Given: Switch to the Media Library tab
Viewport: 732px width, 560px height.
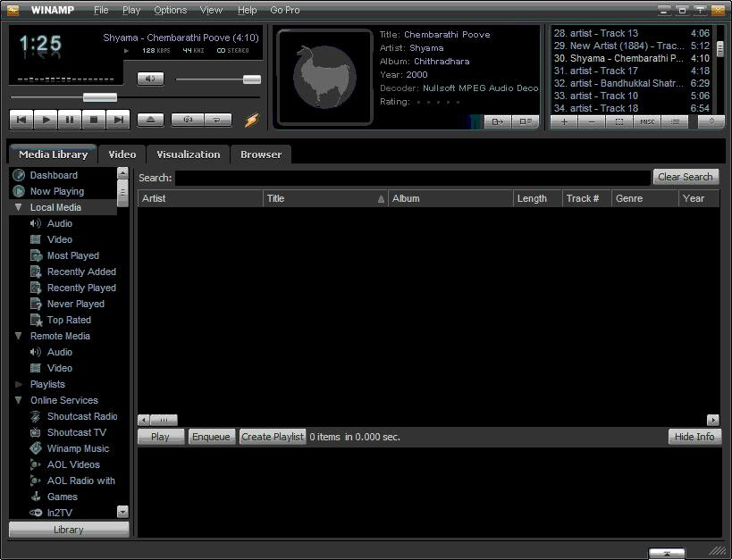Looking at the screenshot, I should point(54,155).
